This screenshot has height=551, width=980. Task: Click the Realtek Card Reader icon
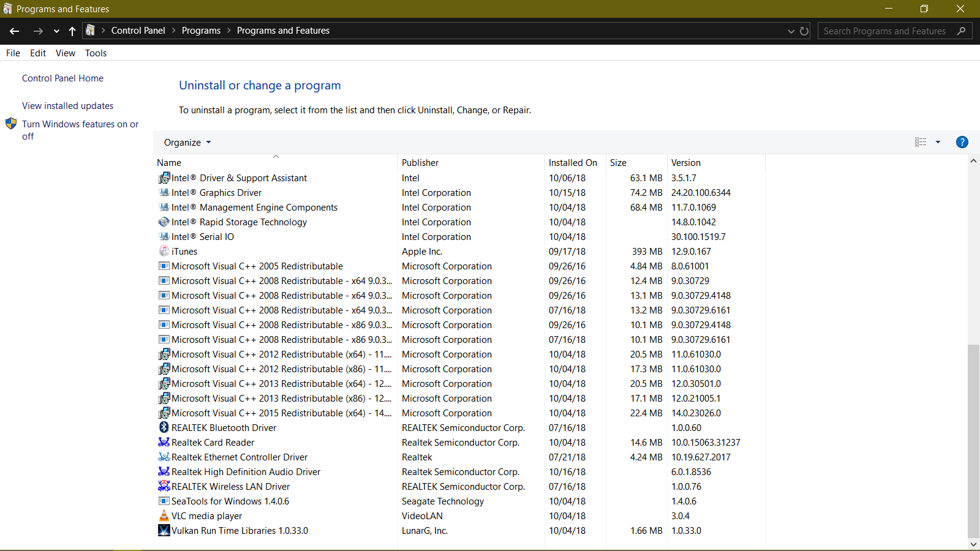pos(164,443)
